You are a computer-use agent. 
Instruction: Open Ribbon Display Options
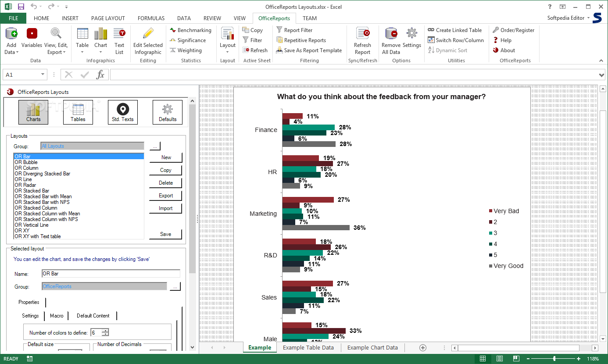[x=562, y=7]
